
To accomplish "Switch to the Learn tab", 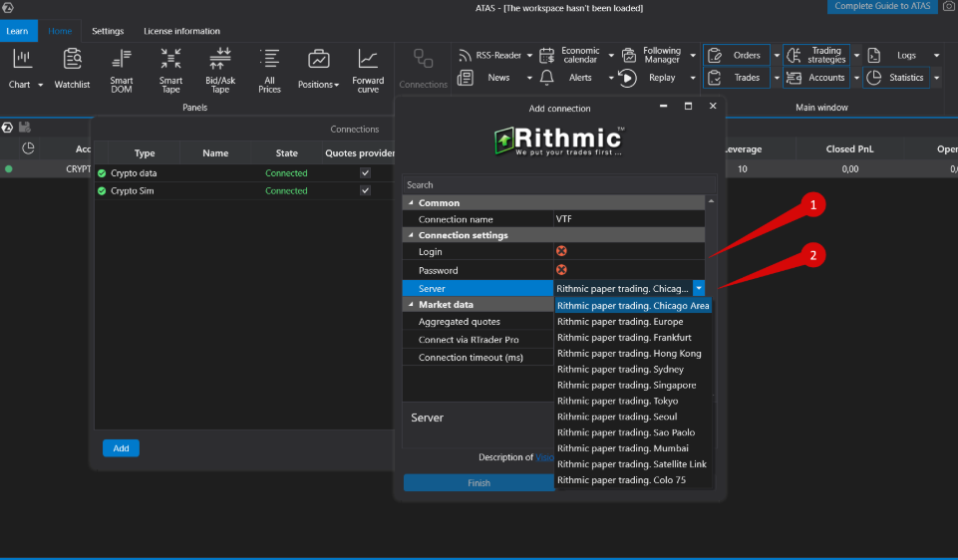I will [x=18, y=31].
